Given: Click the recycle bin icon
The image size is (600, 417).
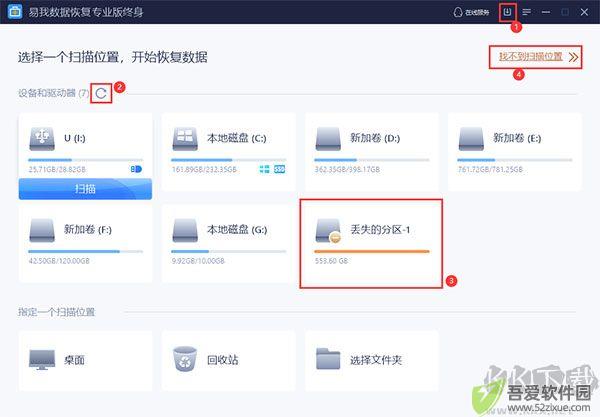Looking at the screenshot, I should point(185,359).
